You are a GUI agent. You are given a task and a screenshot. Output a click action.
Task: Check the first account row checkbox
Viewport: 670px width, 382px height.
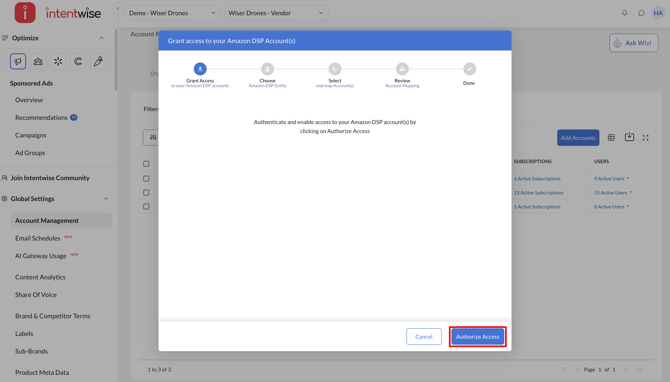click(x=146, y=179)
